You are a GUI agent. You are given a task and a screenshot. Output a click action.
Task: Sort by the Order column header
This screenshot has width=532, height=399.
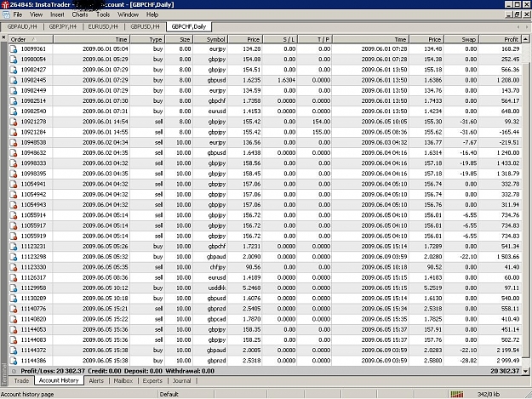coord(31,39)
